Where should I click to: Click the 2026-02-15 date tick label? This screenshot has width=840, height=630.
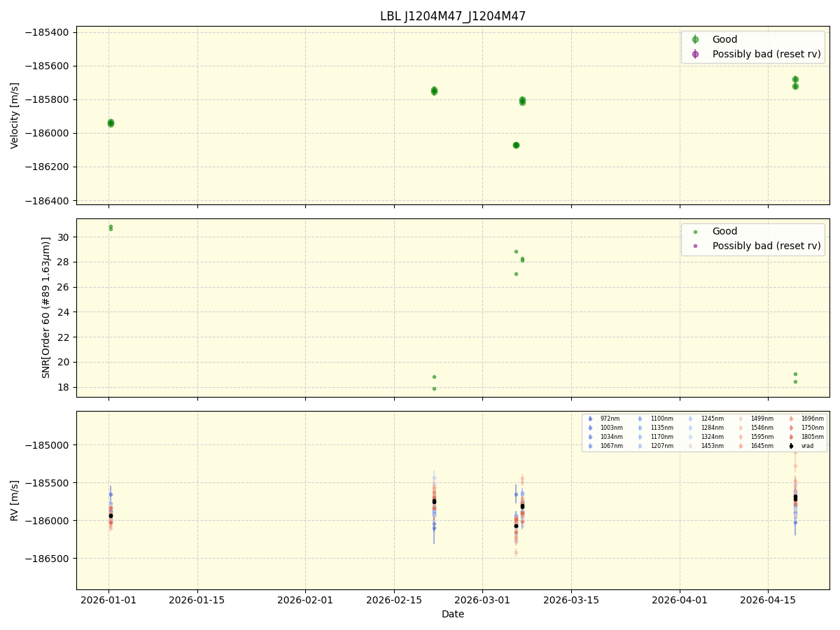394,601
